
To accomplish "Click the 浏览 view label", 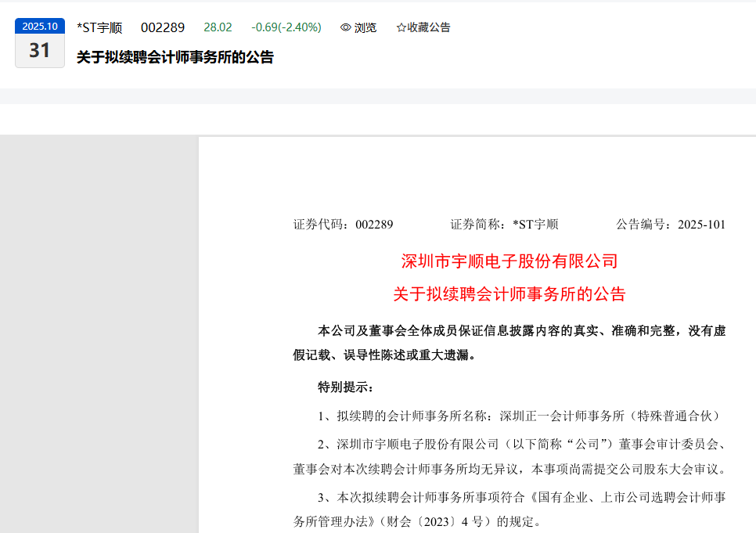I will 365,27.
